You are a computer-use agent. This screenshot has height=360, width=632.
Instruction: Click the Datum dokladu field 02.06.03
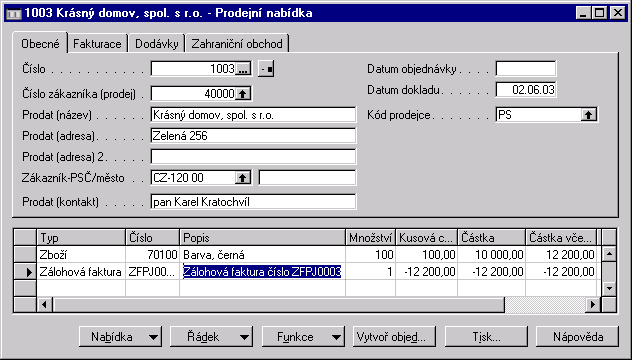click(526, 89)
